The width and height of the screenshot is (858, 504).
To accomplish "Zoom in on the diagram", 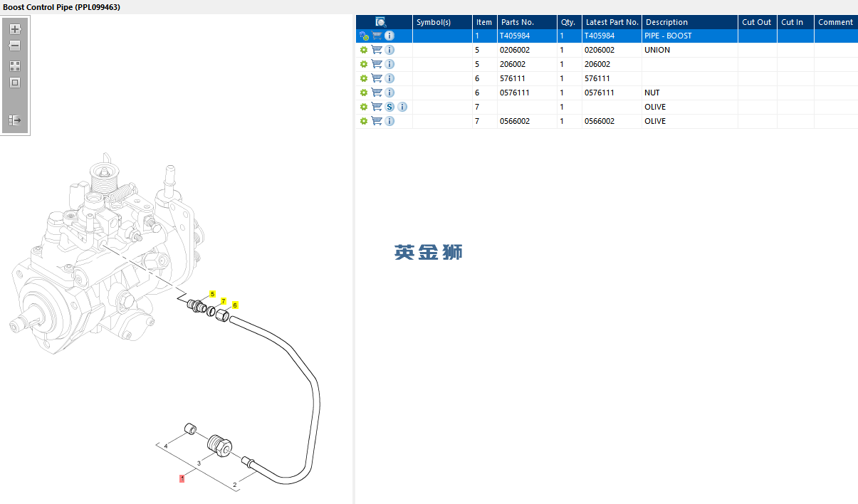I will tap(15, 29).
